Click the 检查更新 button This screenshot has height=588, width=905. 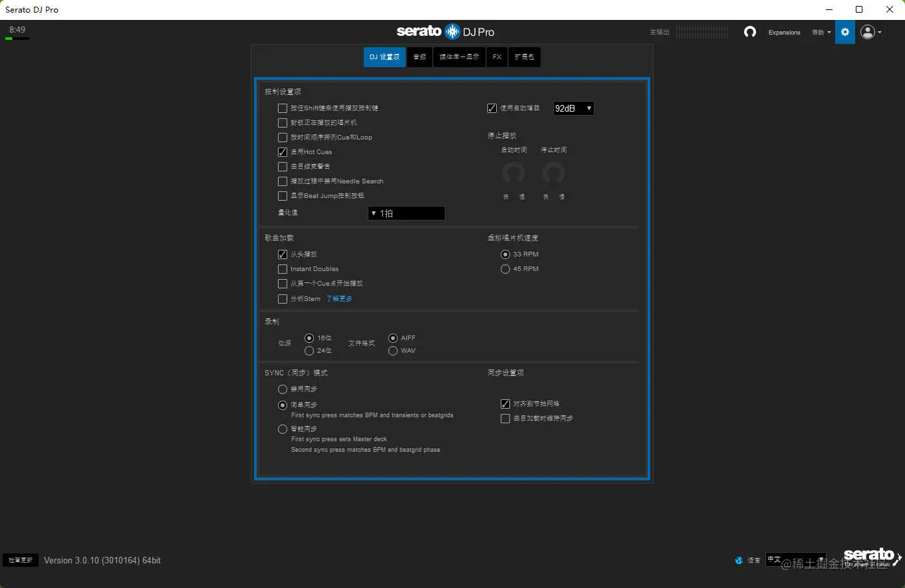pyautogui.click(x=21, y=560)
